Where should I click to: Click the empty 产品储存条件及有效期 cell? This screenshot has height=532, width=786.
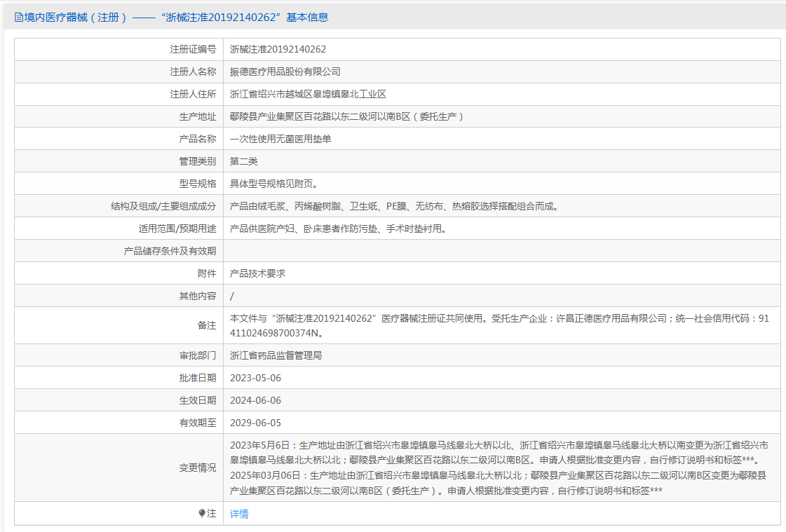(x=502, y=251)
